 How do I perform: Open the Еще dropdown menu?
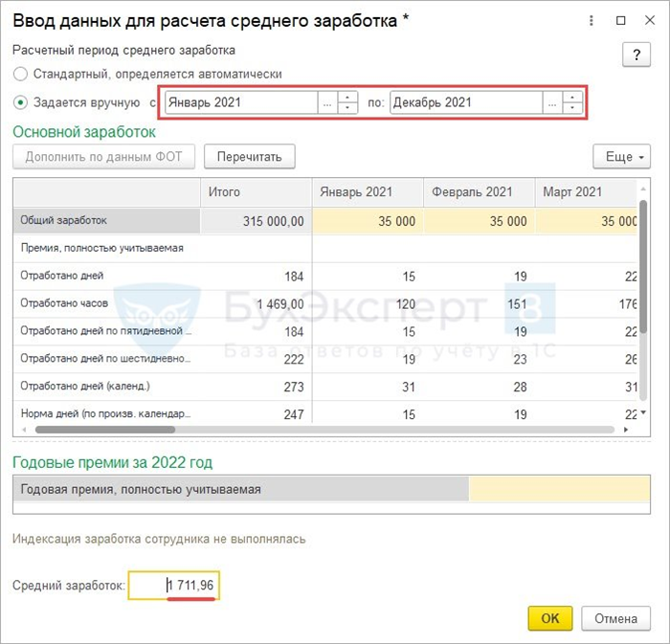pyautogui.click(x=622, y=157)
